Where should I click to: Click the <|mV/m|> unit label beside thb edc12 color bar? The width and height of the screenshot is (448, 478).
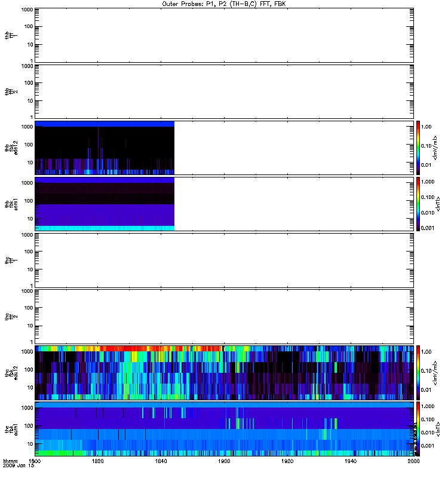coord(435,148)
